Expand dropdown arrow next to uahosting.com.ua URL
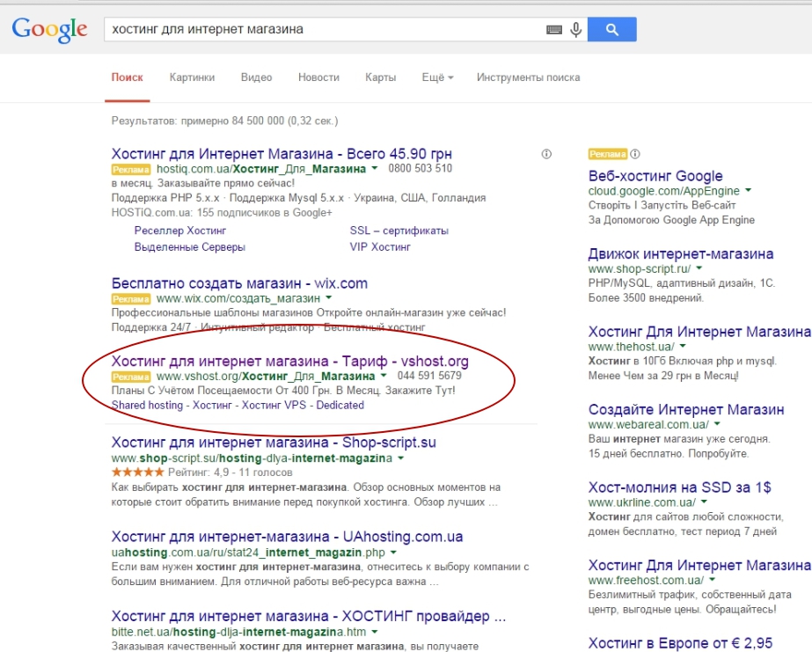The image size is (812, 652). pyautogui.click(x=393, y=553)
